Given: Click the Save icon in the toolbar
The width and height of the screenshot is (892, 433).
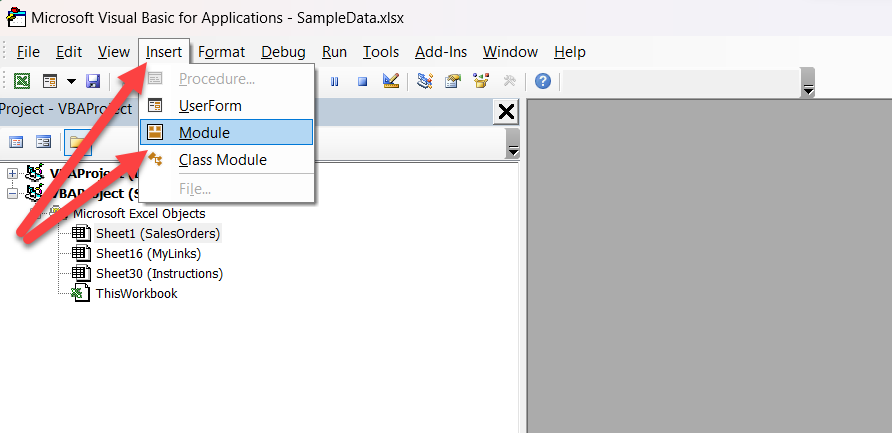Looking at the screenshot, I should click(x=93, y=81).
